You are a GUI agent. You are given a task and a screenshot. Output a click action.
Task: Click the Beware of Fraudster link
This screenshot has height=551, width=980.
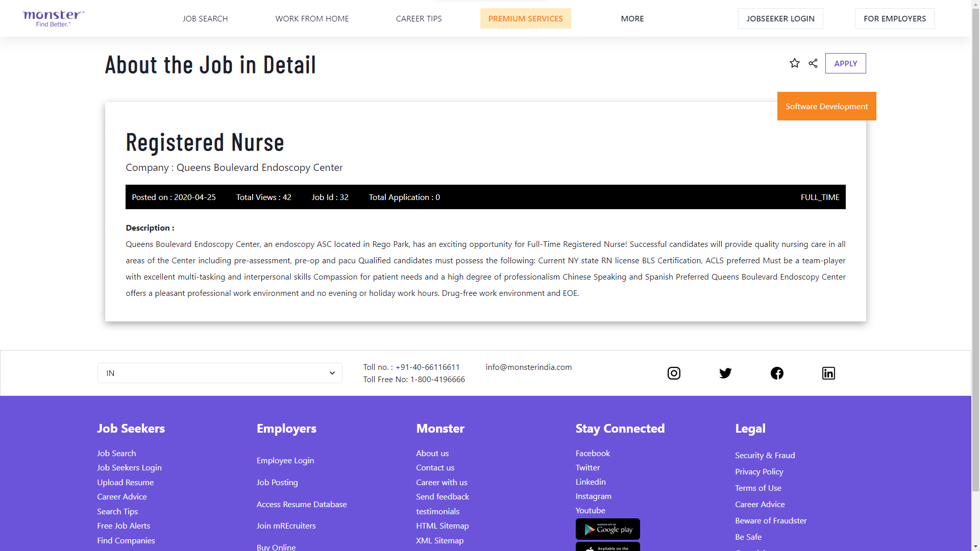pyautogui.click(x=771, y=520)
